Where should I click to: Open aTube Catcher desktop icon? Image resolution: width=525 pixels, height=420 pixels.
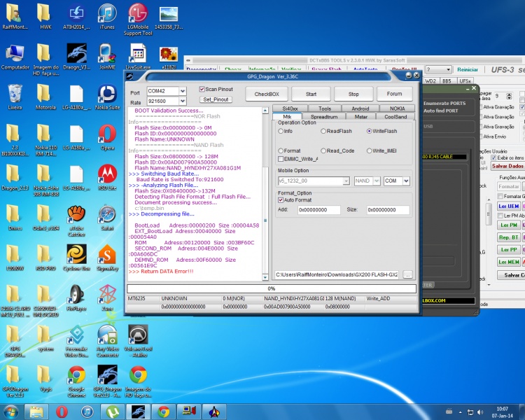[x=76, y=220]
